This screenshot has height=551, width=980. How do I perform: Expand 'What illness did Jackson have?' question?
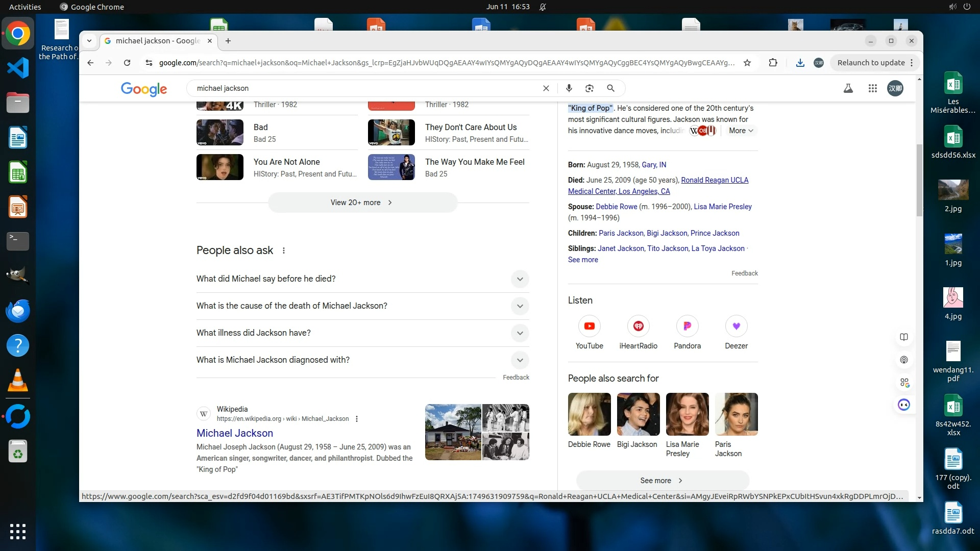tap(520, 333)
